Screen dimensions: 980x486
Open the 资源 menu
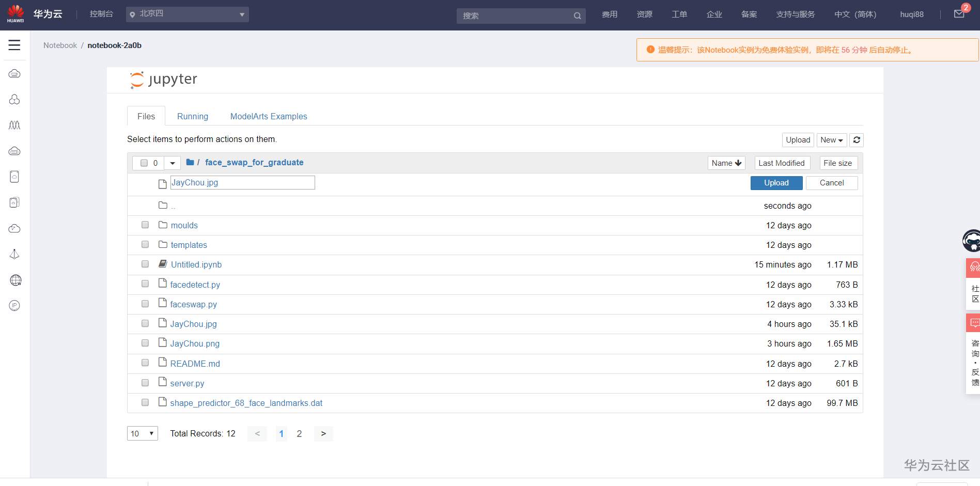644,14
